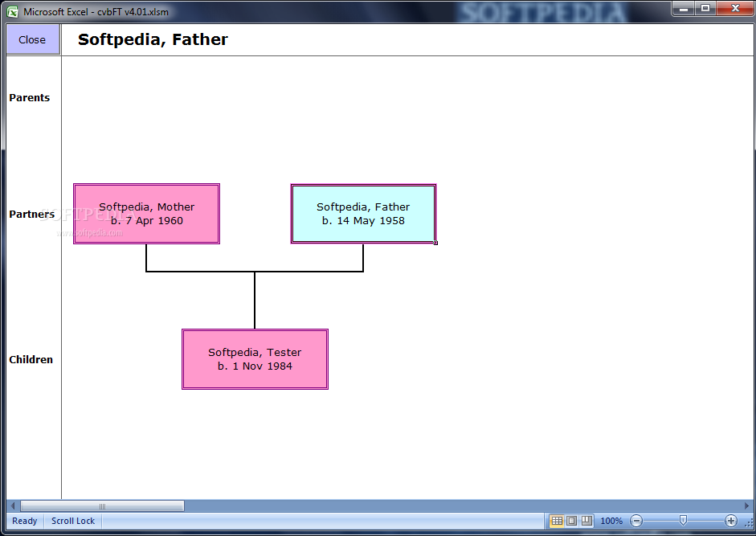Click the Excel icon in title bar
This screenshot has height=536, width=756.
coord(13,11)
